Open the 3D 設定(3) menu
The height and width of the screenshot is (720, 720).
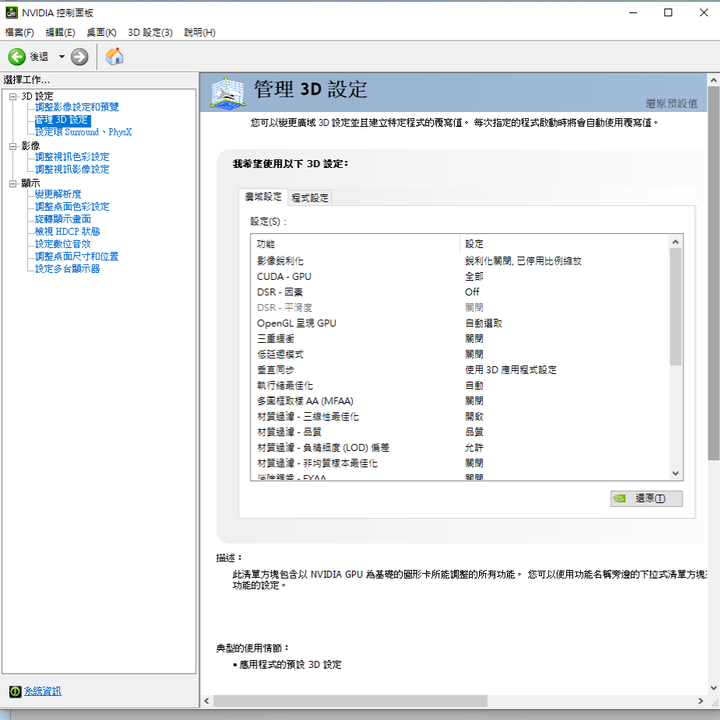pyautogui.click(x=150, y=32)
